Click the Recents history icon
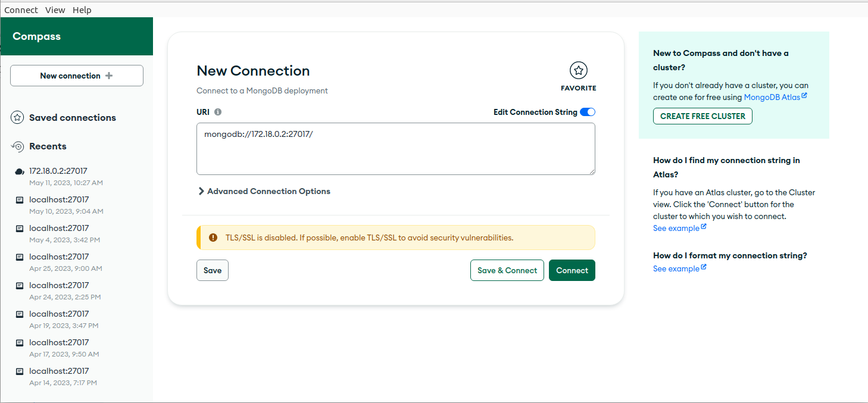The width and height of the screenshot is (868, 403). [18, 146]
